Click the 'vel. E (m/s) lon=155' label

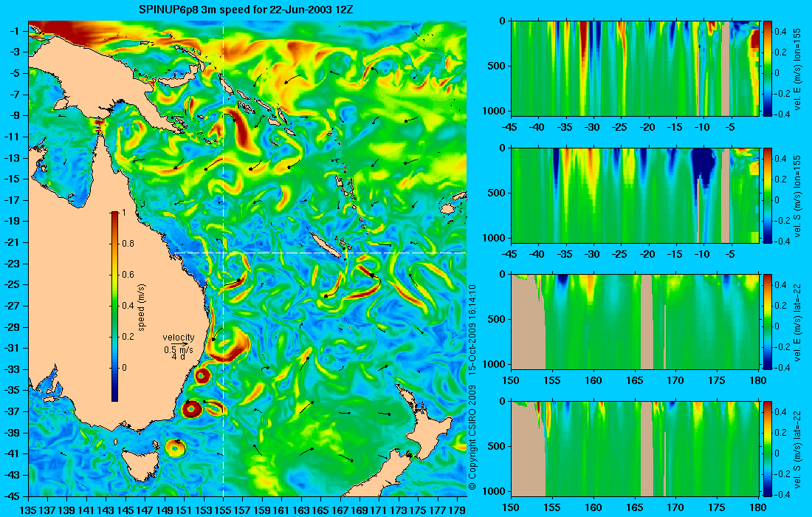tap(797, 68)
